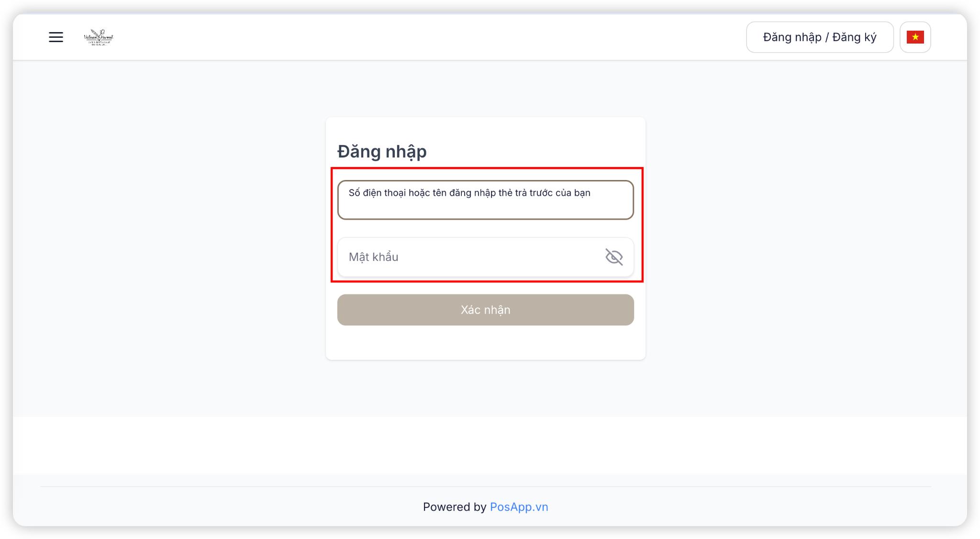This screenshot has height=539, width=980.
Task: Open the hamburger navigation menu
Action: tap(56, 37)
